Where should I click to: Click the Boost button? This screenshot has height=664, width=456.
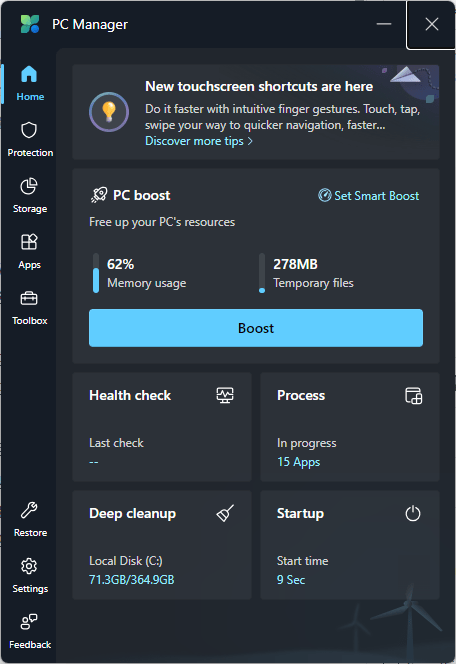coord(256,328)
